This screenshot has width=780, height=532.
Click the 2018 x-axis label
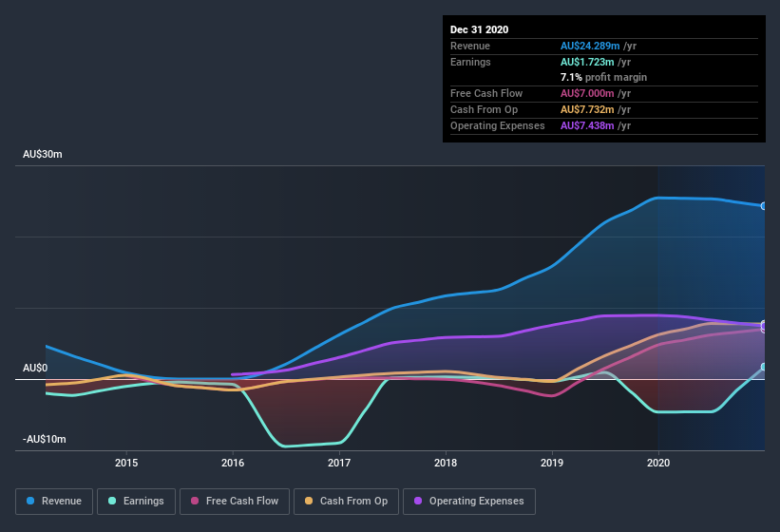coord(446,463)
